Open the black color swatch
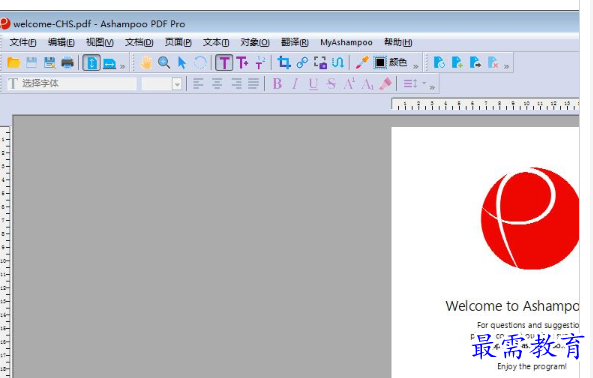 [380, 62]
